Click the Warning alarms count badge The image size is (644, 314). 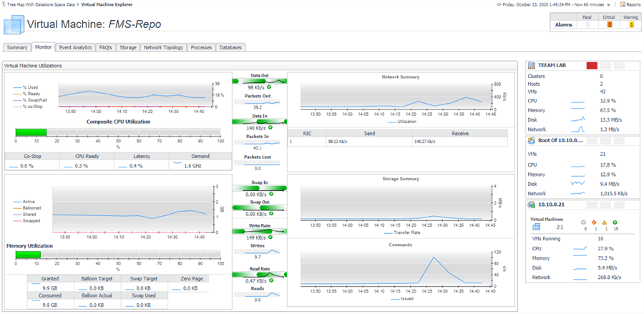(631, 24)
